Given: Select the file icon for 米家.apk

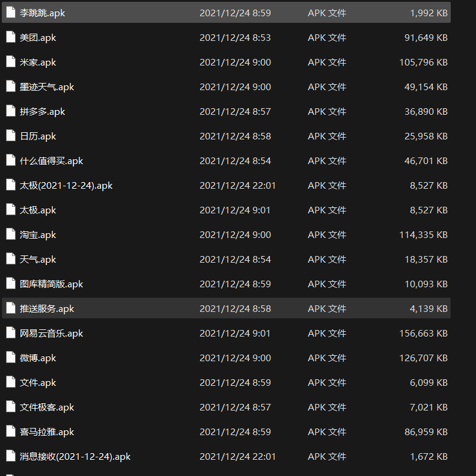Looking at the screenshot, I should tap(10, 62).
